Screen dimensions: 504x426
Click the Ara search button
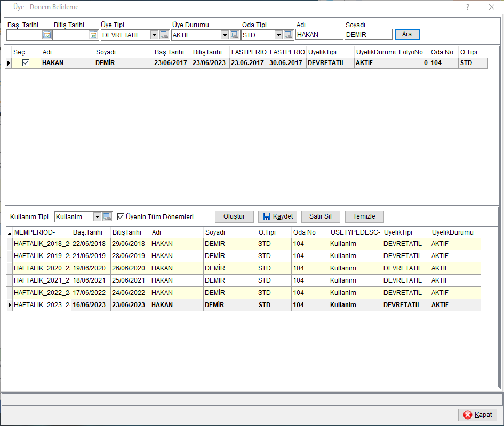(x=407, y=34)
